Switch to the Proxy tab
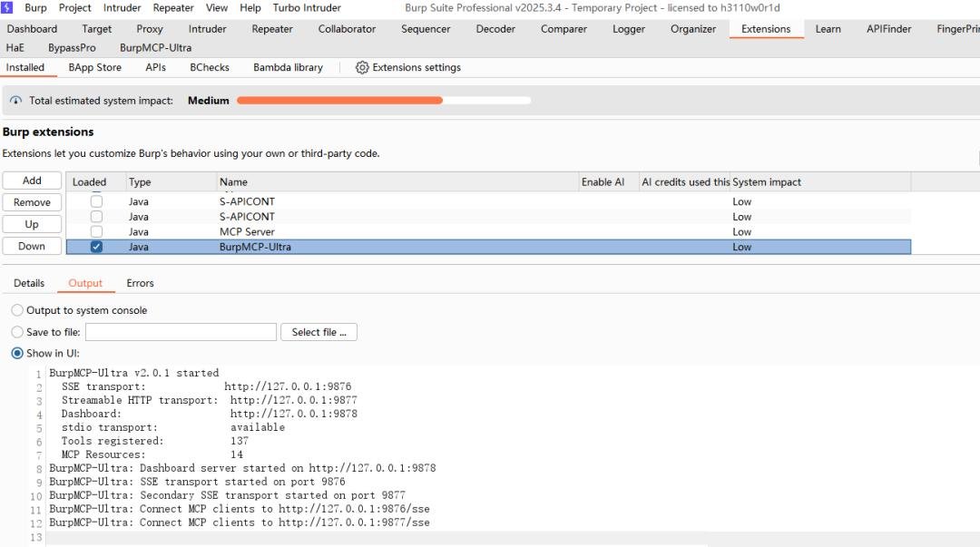 pos(150,29)
